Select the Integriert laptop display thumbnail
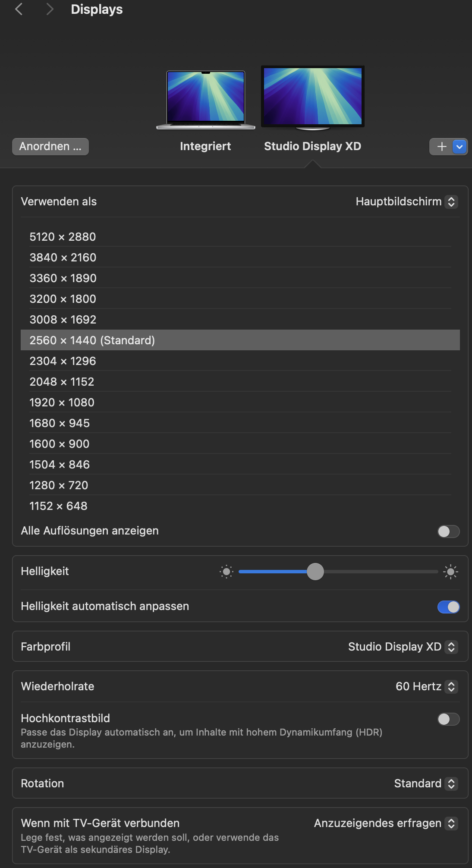 (206, 100)
